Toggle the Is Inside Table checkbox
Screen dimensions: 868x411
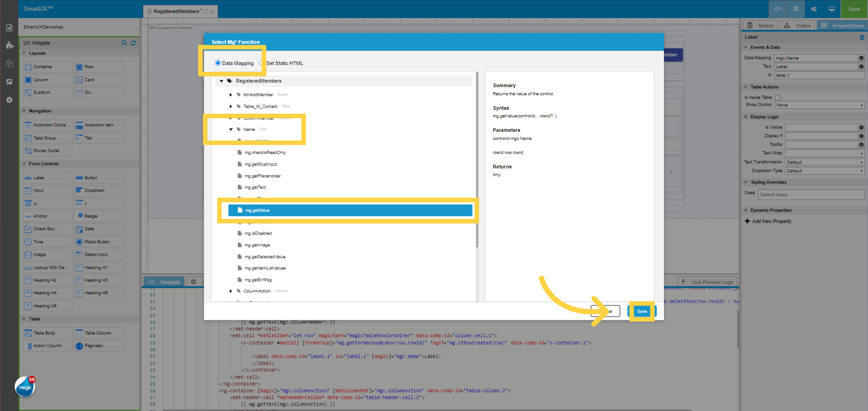point(778,98)
